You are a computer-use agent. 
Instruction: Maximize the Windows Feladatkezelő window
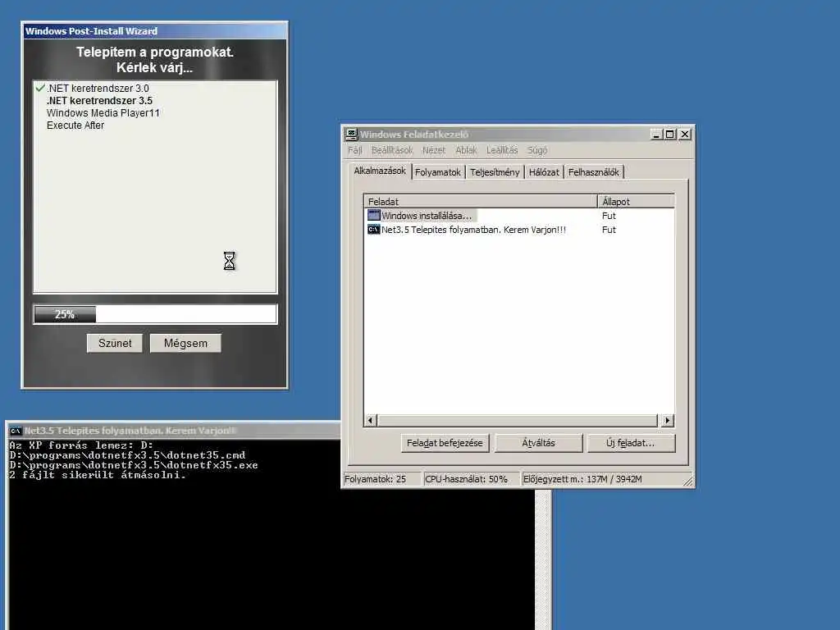pyautogui.click(x=669, y=134)
